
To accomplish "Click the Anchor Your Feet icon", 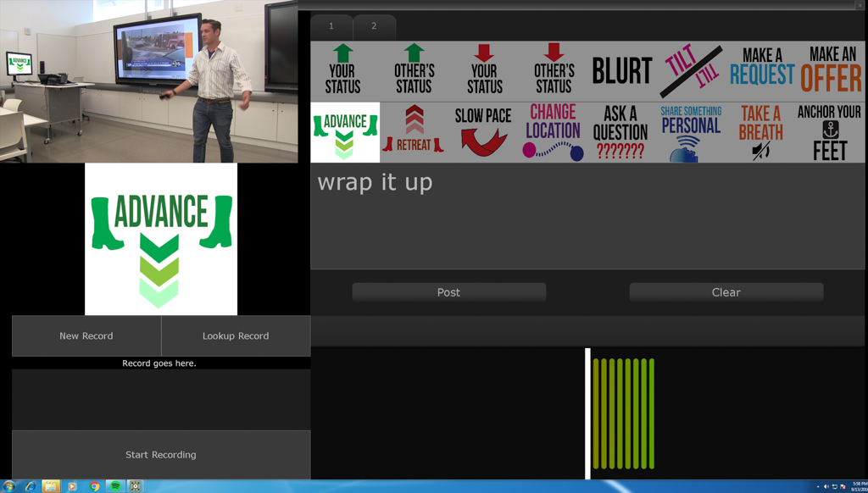I will point(829,131).
